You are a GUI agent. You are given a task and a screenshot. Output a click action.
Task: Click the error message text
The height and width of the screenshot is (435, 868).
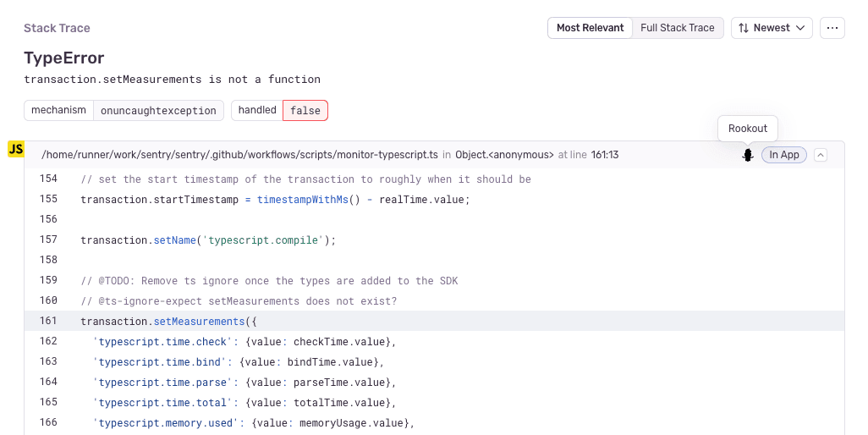pos(172,80)
